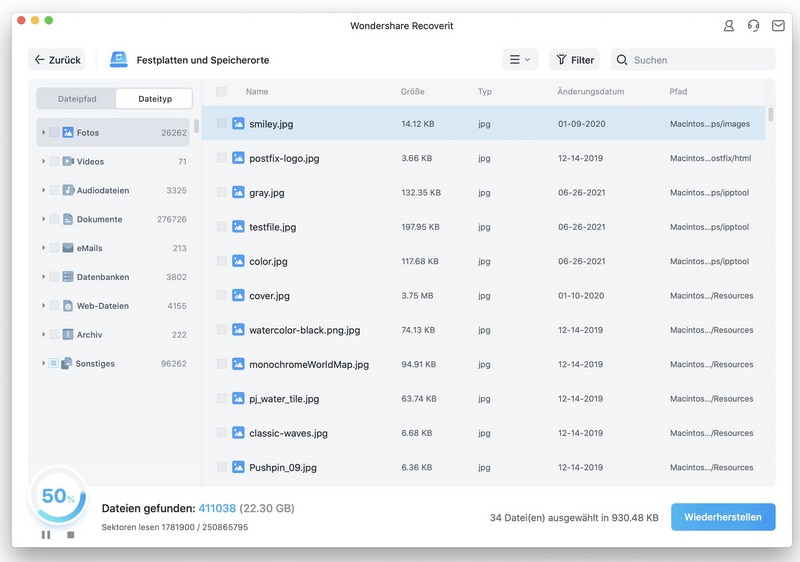Open the user account icon
The image size is (800, 562).
pyautogui.click(x=729, y=25)
